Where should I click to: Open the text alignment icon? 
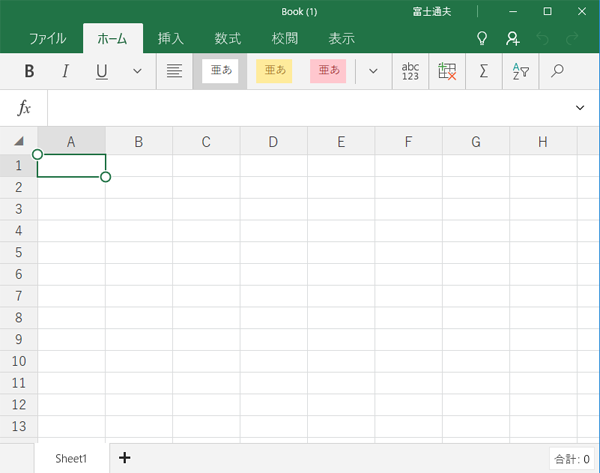[x=175, y=71]
